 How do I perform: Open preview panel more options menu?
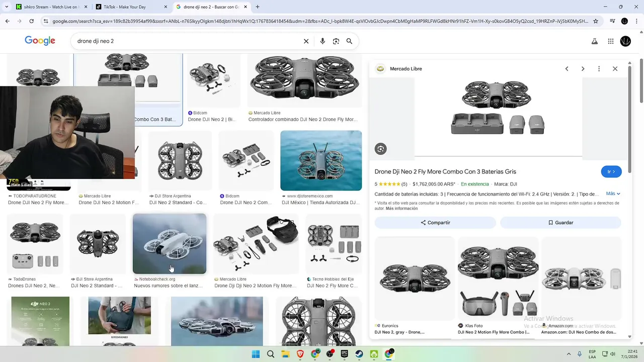(599, 69)
